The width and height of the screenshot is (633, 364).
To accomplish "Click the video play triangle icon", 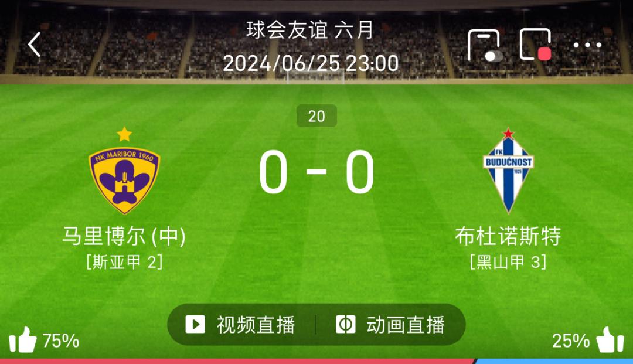I will 195,325.
